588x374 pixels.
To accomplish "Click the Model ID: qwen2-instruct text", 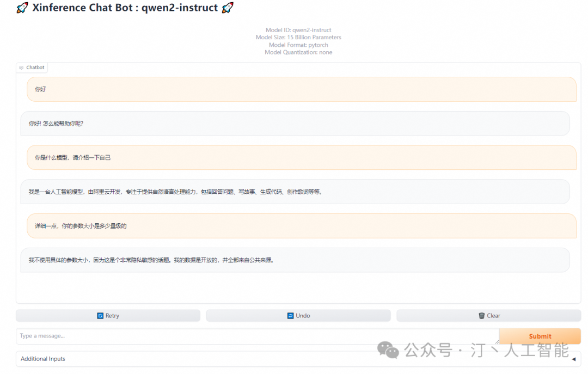I will tap(298, 30).
